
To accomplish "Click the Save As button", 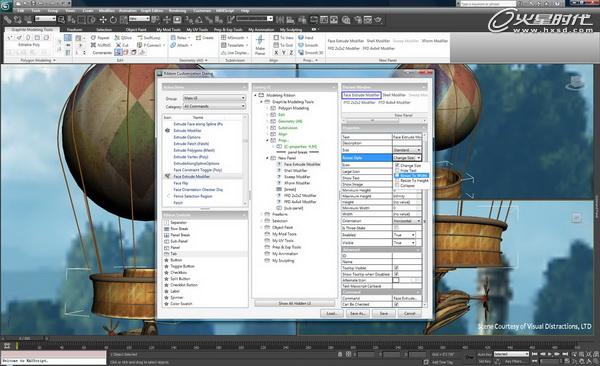I will [357, 314].
